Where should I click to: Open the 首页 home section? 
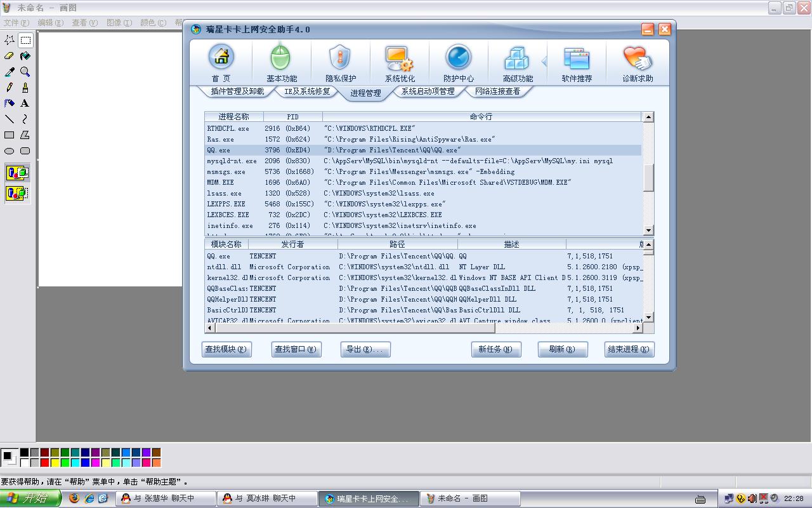[221, 63]
